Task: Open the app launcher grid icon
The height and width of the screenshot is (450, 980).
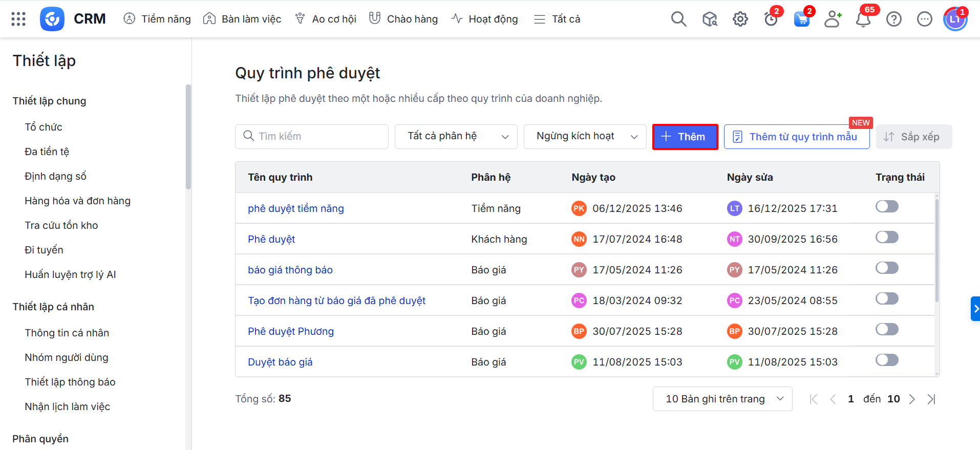Action: (18, 19)
